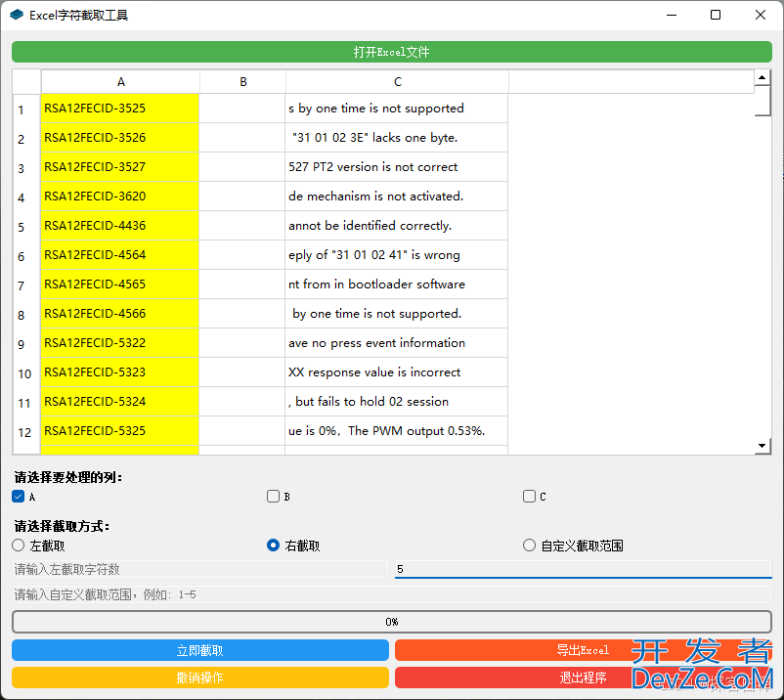
Task: Select column header C
Action: 398,82
